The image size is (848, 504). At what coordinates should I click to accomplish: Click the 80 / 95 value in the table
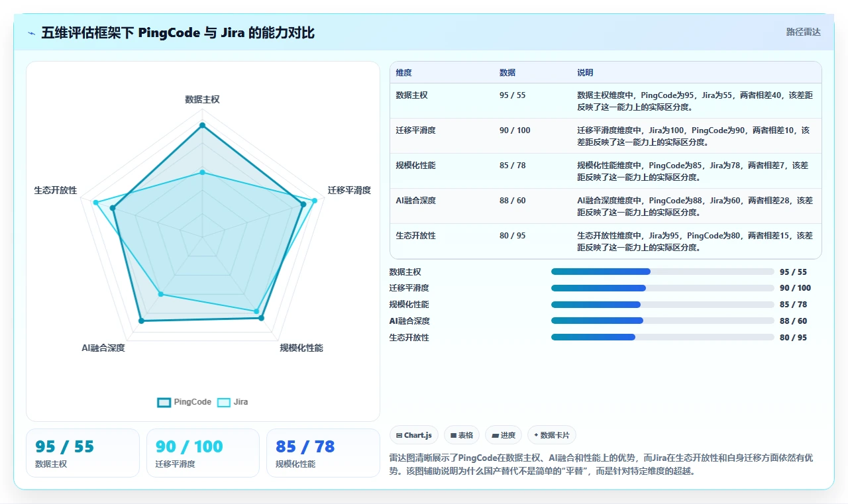[513, 235]
